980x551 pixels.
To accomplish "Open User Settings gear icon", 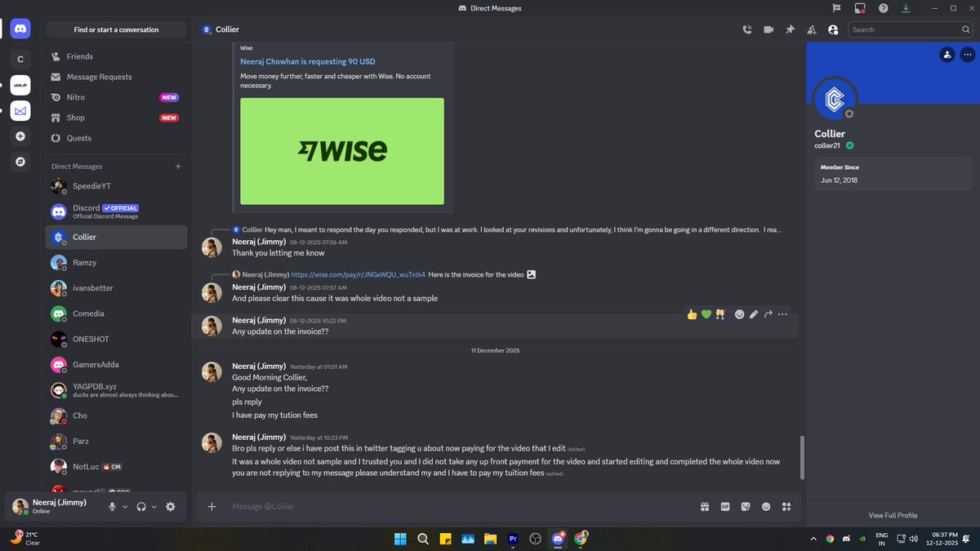I will tap(170, 507).
